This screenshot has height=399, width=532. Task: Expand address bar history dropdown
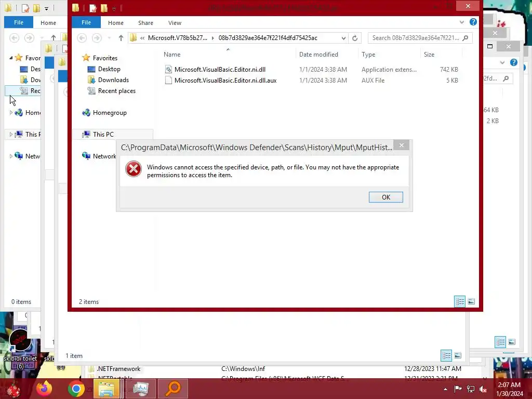click(x=343, y=38)
